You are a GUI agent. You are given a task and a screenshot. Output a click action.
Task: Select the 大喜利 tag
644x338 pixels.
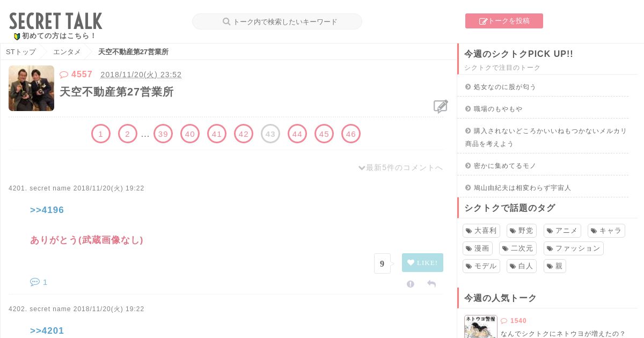tap(481, 231)
